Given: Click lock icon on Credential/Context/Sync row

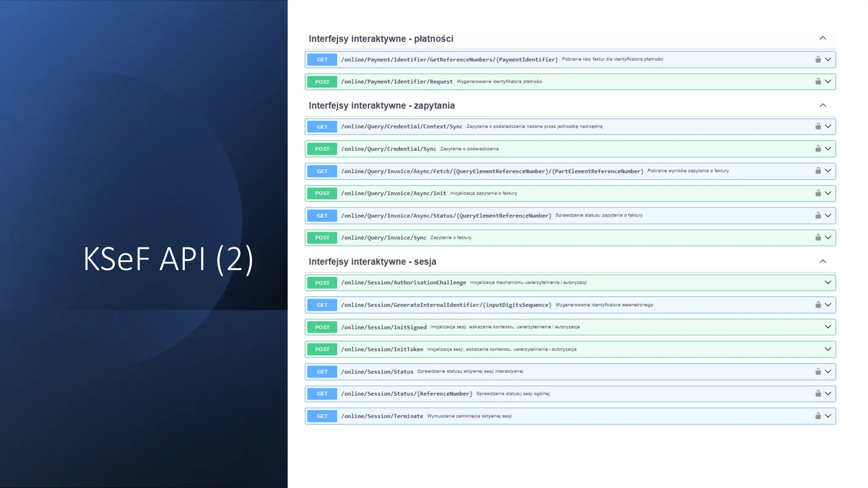Looking at the screenshot, I should (x=818, y=126).
